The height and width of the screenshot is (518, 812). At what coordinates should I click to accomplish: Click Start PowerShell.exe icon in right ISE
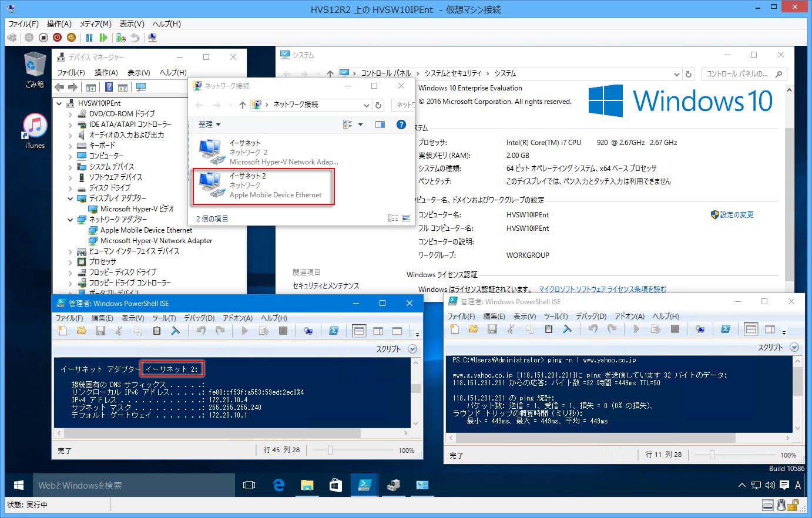coord(726,329)
